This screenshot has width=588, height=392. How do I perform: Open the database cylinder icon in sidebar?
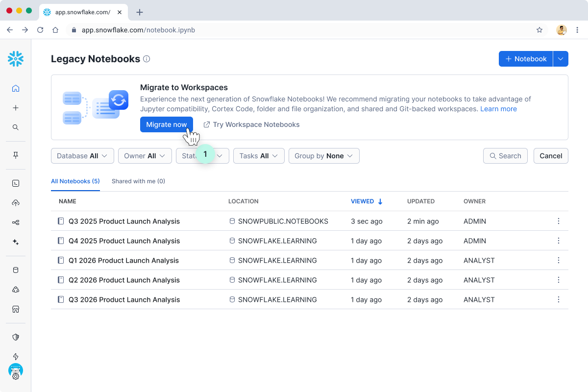(16, 270)
